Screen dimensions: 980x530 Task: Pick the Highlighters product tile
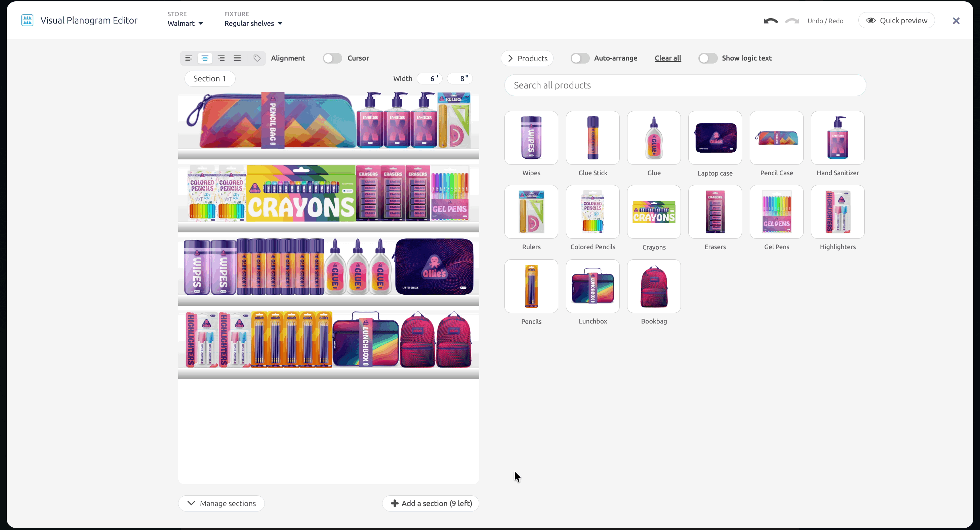click(838, 212)
